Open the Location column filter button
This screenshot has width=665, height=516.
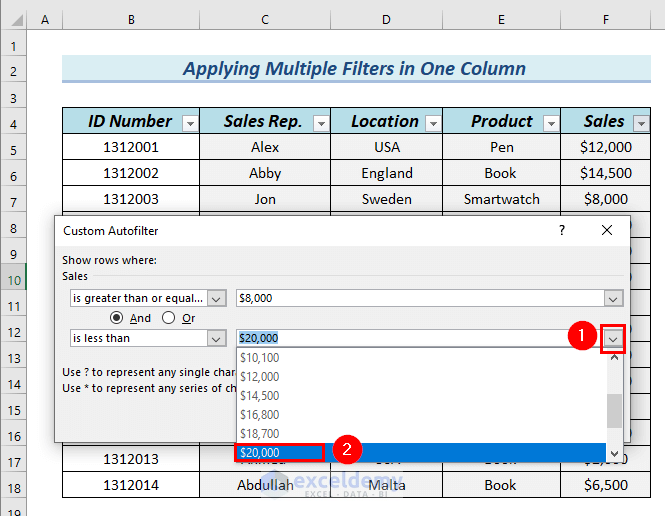tap(432, 123)
